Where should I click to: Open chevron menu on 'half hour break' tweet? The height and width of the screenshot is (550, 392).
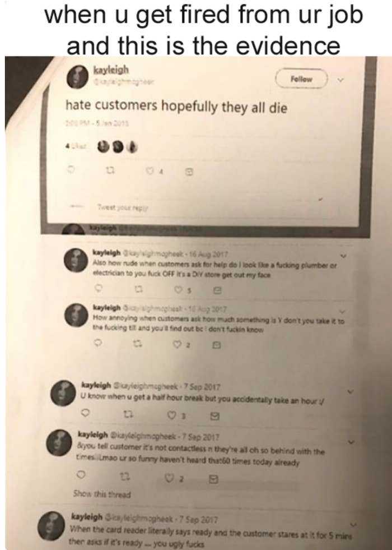click(351, 391)
